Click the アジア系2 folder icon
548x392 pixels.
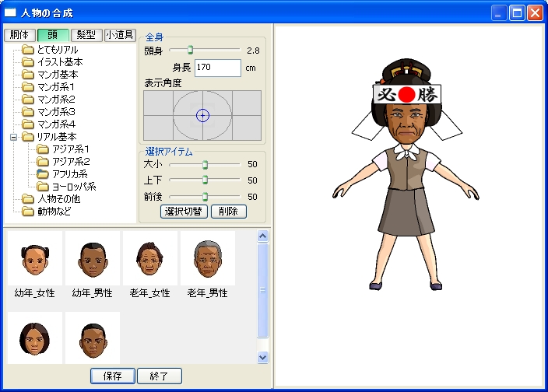click(43, 162)
